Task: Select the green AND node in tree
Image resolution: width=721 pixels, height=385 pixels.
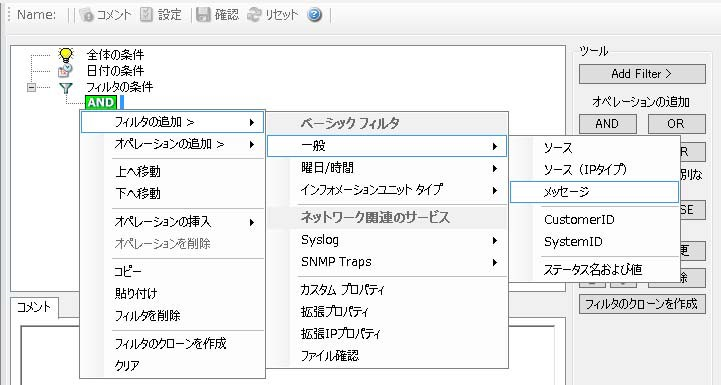Action: pyautogui.click(x=101, y=102)
